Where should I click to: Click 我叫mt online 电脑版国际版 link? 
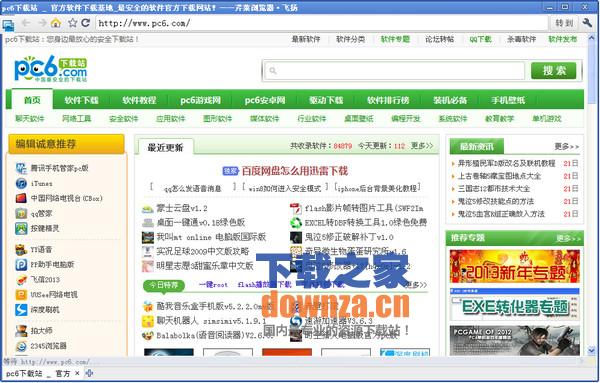pyautogui.click(x=211, y=237)
